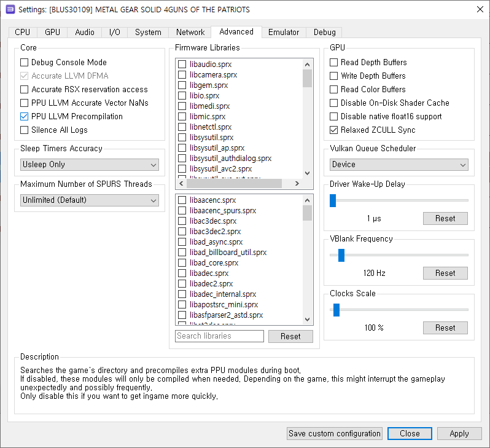Reset Clocks Scale value
Screen dimensions: 490x448
[445, 328]
